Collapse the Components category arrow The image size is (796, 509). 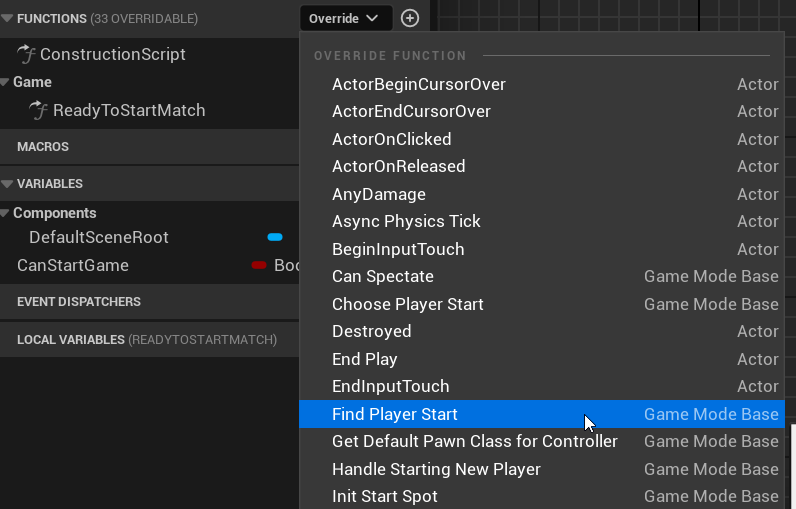coord(6,213)
